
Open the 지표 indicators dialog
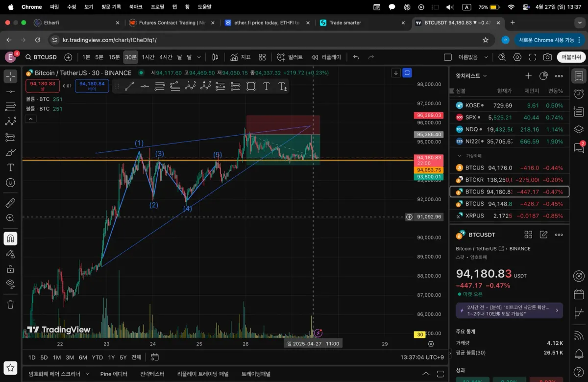(x=240, y=57)
